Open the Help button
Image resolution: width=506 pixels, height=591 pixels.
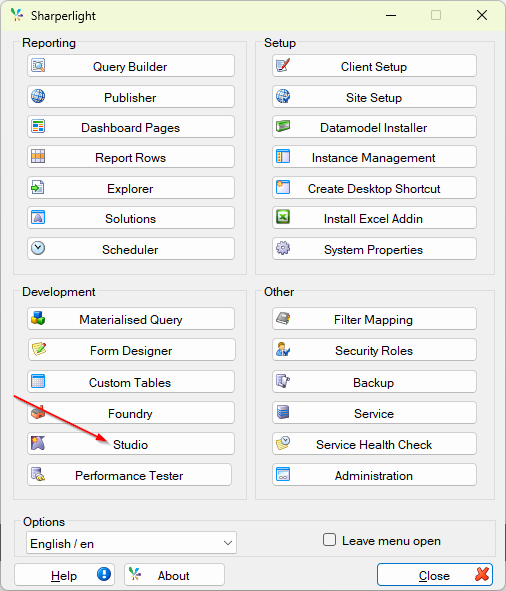(x=64, y=575)
